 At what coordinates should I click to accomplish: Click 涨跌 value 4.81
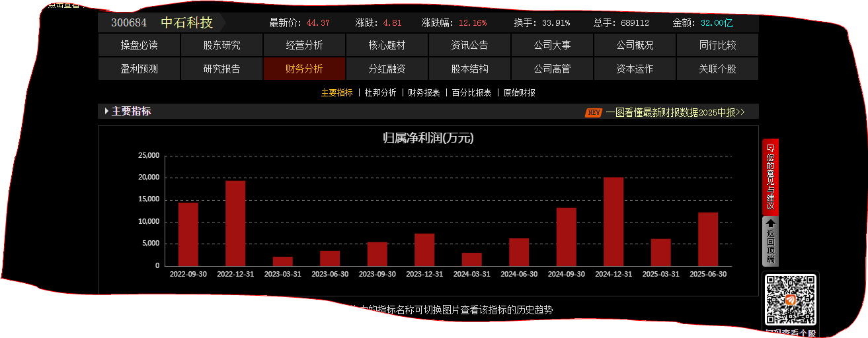click(x=392, y=23)
